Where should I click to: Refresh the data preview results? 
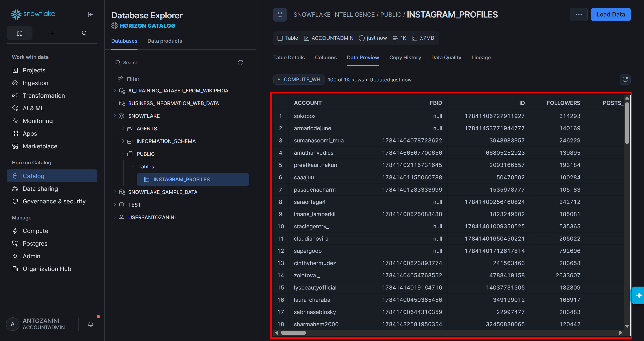click(625, 80)
